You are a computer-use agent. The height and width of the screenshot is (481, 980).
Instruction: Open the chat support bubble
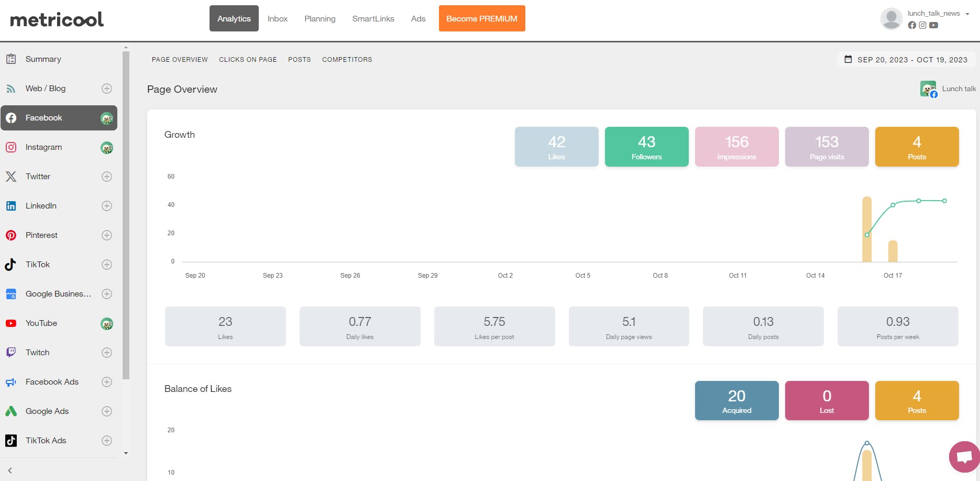[x=964, y=457]
